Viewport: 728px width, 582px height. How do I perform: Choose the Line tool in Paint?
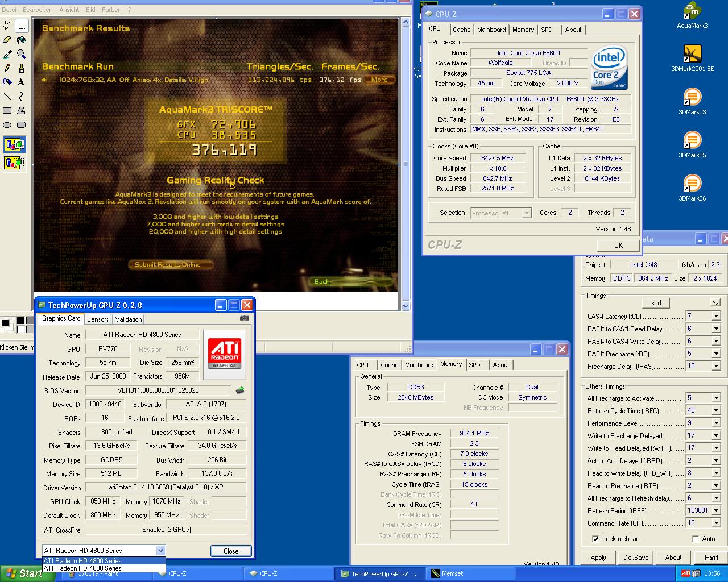[x=7, y=97]
